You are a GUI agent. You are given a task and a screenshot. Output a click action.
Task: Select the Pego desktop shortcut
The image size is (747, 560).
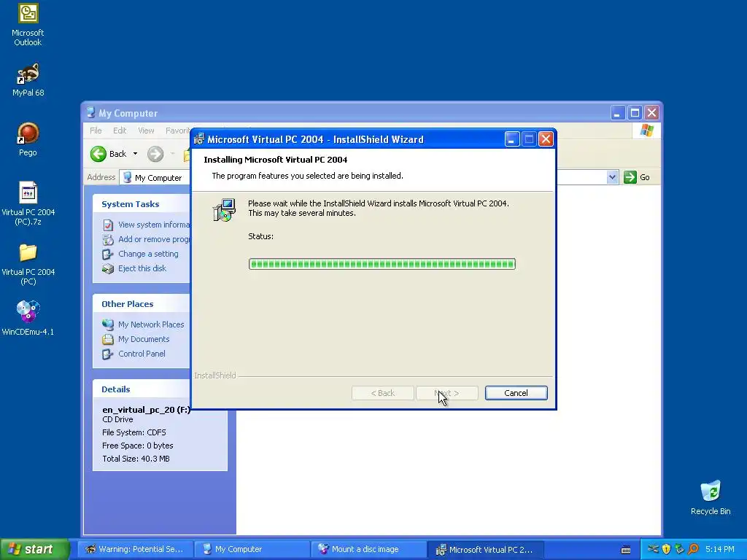coord(28,139)
